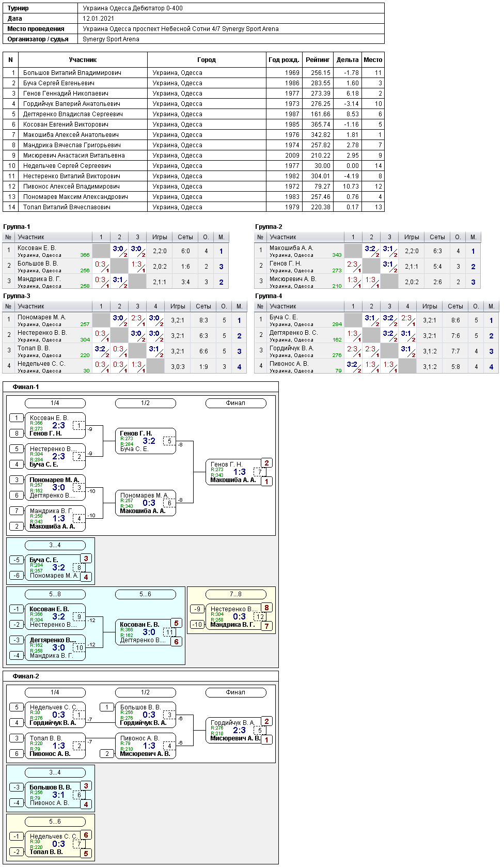Click birth year '2009'
Image resolution: width=504 pixels, height=867 pixels.
pos(292,156)
